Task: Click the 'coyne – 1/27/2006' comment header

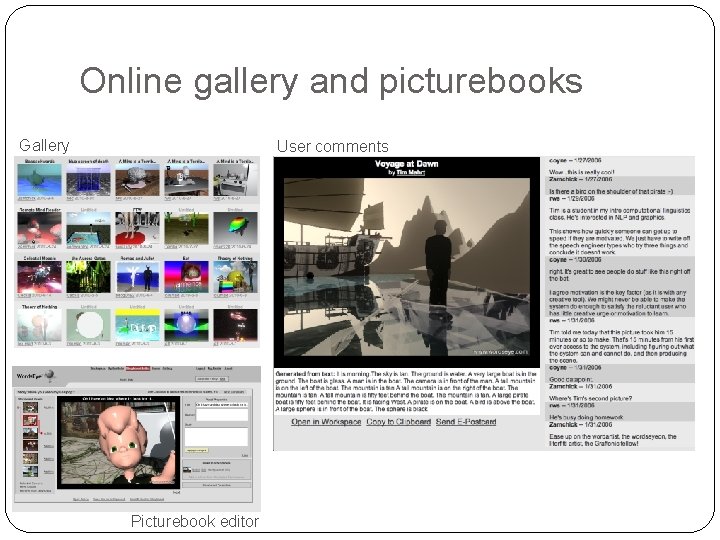Action: 575,160
